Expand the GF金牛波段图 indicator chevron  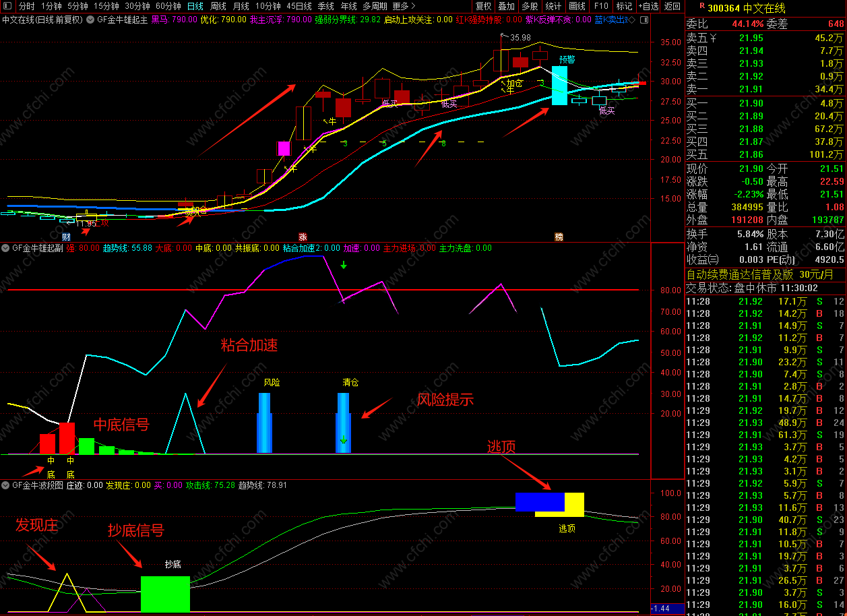coord(6,485)
